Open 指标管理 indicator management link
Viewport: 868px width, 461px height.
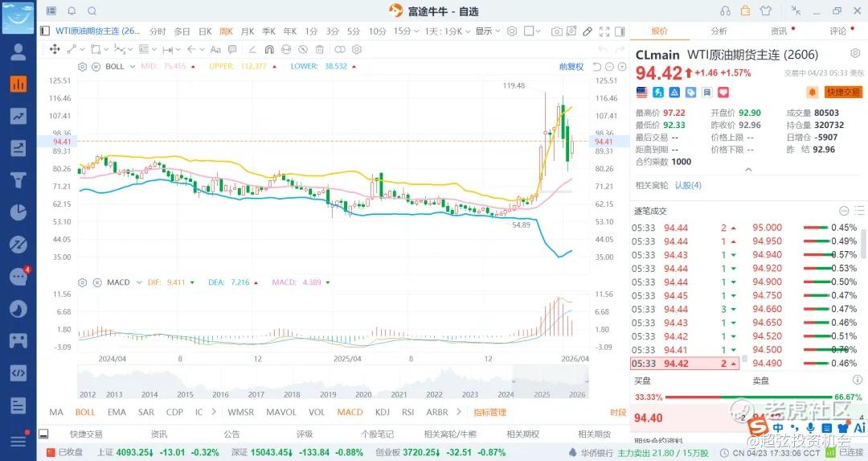pos(489,412)
